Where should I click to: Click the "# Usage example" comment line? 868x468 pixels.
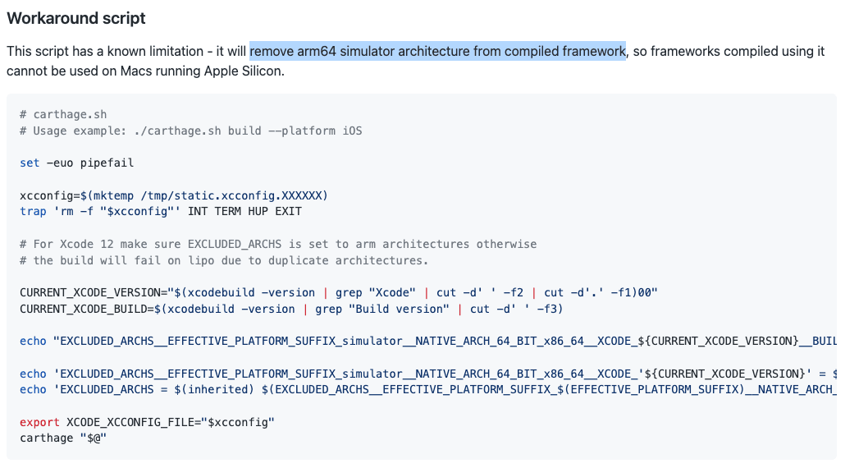pos(190,131)
